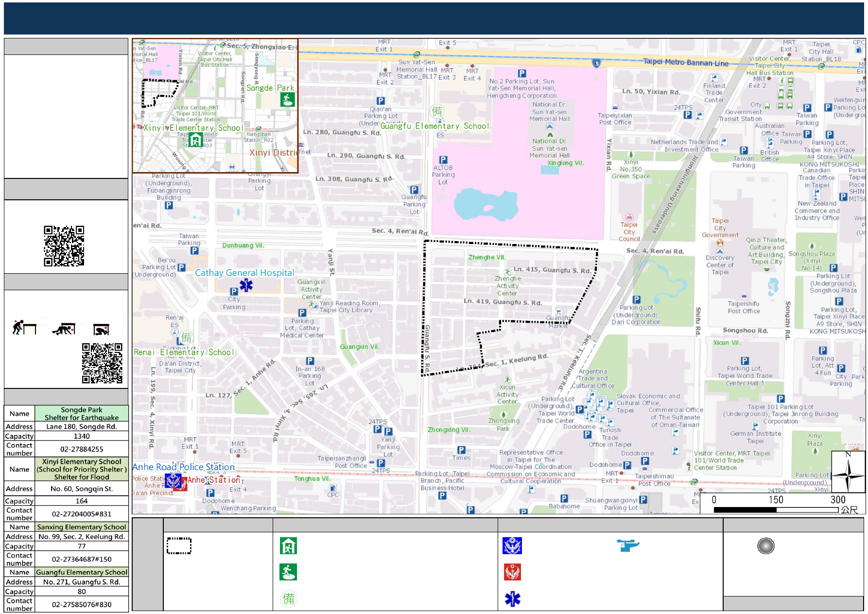Click the address 'No. 271, Guangfu S. Rd.'
868x614 pixels.
(x=82, y=582)
